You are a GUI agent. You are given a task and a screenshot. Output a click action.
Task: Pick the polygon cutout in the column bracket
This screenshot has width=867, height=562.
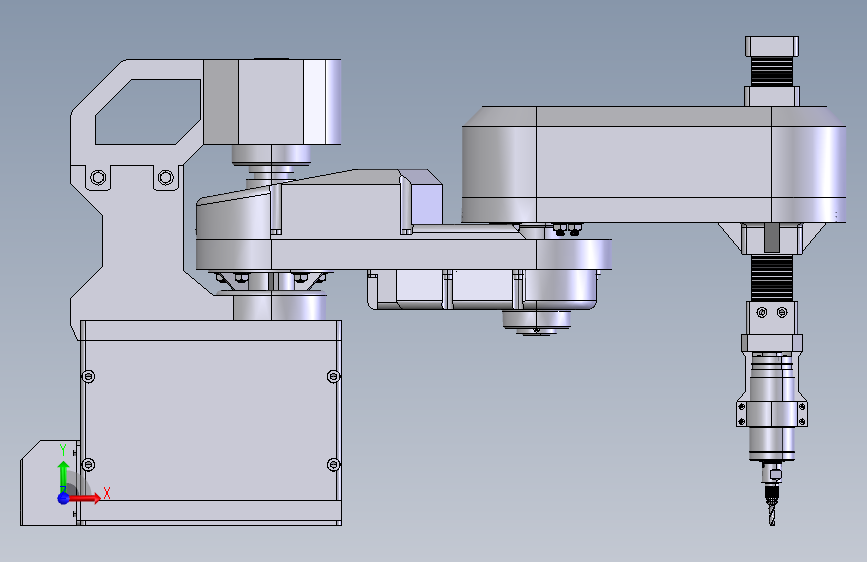(148, 112)
